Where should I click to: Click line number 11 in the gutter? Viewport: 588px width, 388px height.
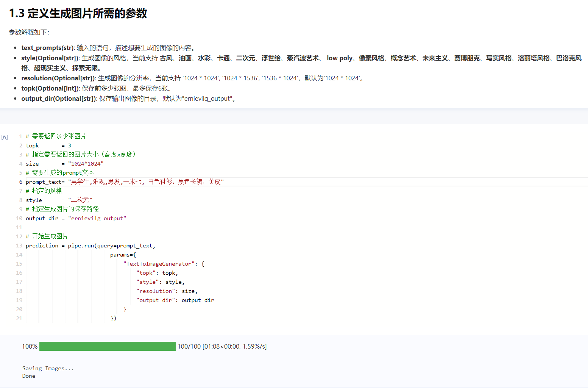coord(19,227)
